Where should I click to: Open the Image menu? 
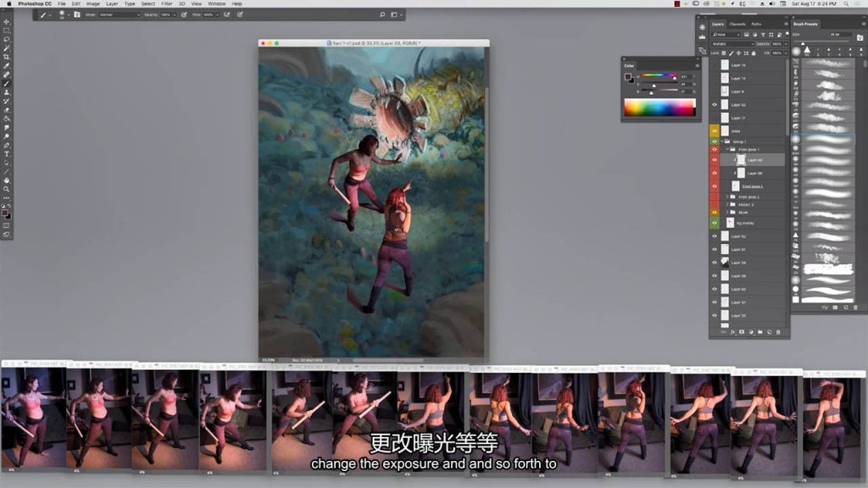93,3
